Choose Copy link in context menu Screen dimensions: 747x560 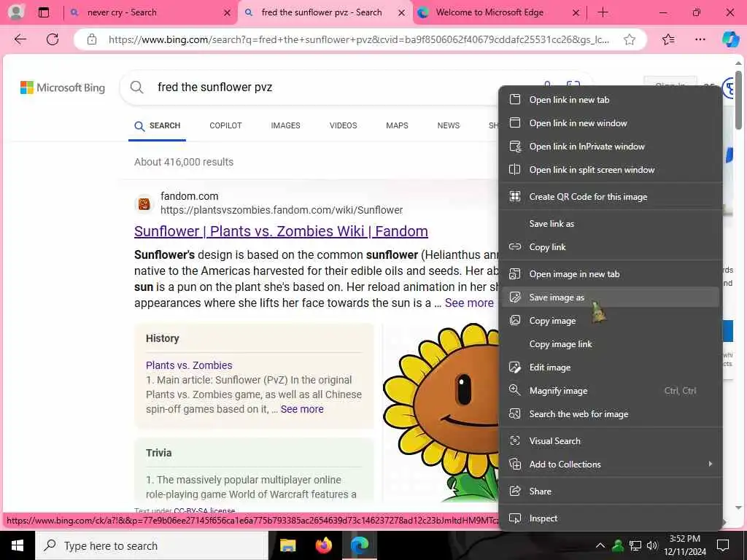click(x=610, y=246)
